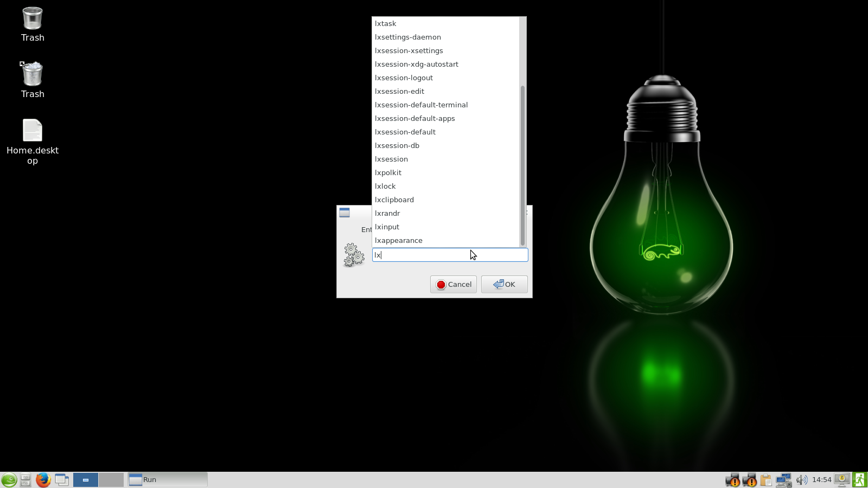Confirm the command with OK
The image size is (868, 488).
click(504, 284)
